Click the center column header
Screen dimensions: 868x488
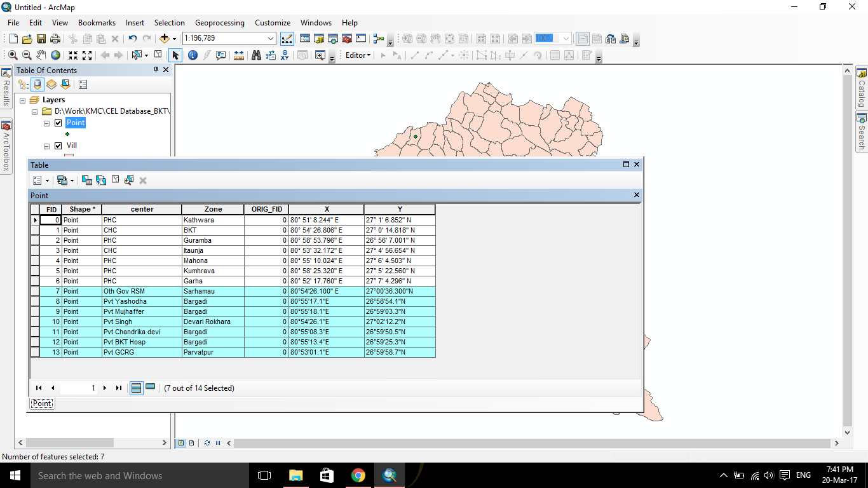pos(142,209)
